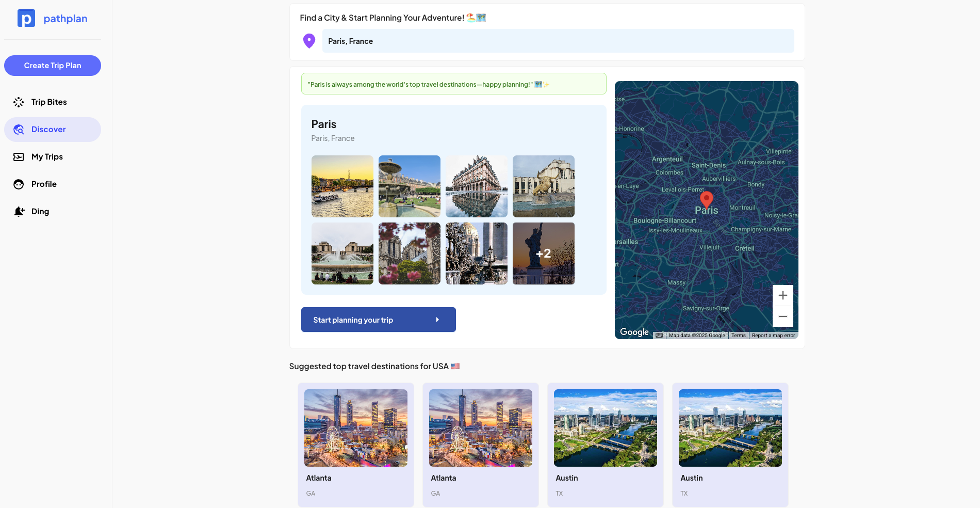Click Map data ©2025 Google text
The width and height of the screenshot is (980, 508).
[x=697, y=336]
